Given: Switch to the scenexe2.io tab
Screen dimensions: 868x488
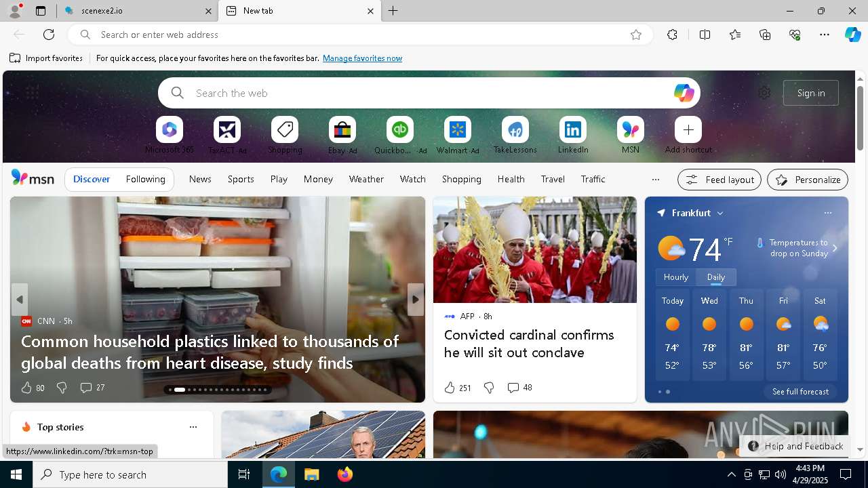Looking at the screenshot, I should click(x=138, y=11).
